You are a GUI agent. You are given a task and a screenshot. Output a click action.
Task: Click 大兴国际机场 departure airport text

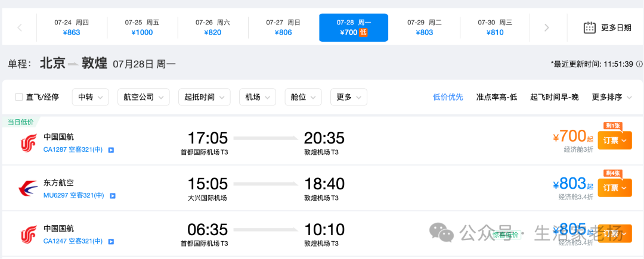click(208, 198)
